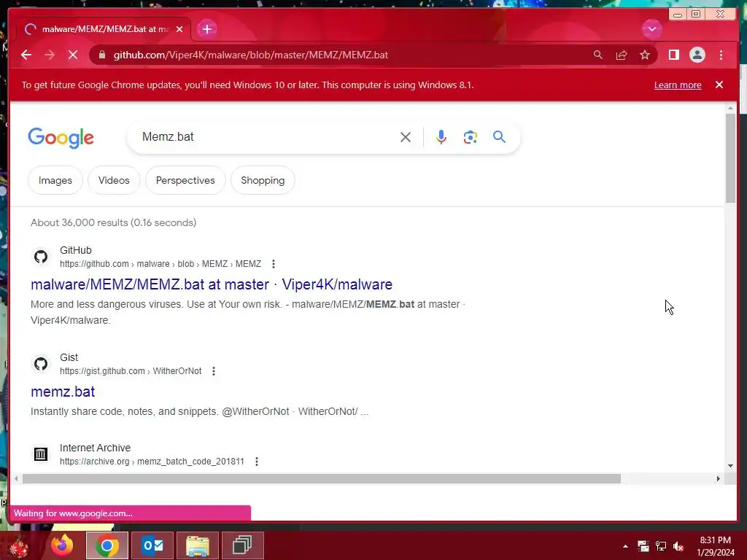Filter results by Videos
Screen dimensions: 747x560
click(114, 181)
